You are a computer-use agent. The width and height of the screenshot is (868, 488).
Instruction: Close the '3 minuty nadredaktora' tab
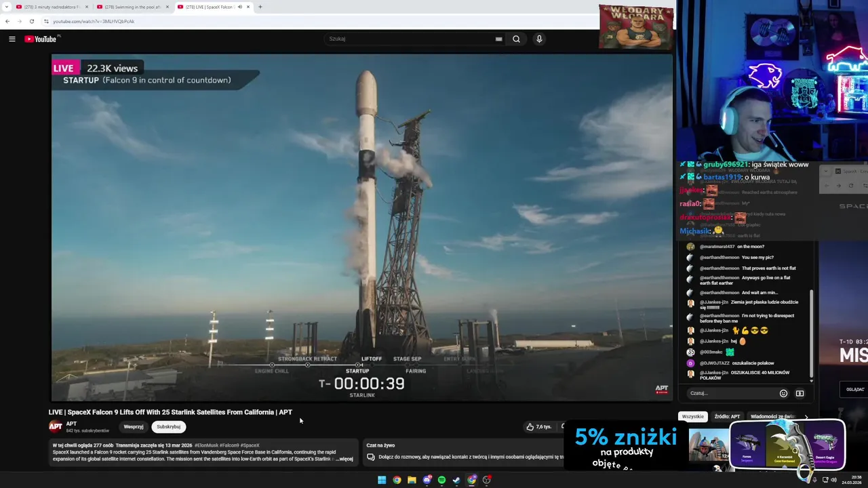coord(86,7)
